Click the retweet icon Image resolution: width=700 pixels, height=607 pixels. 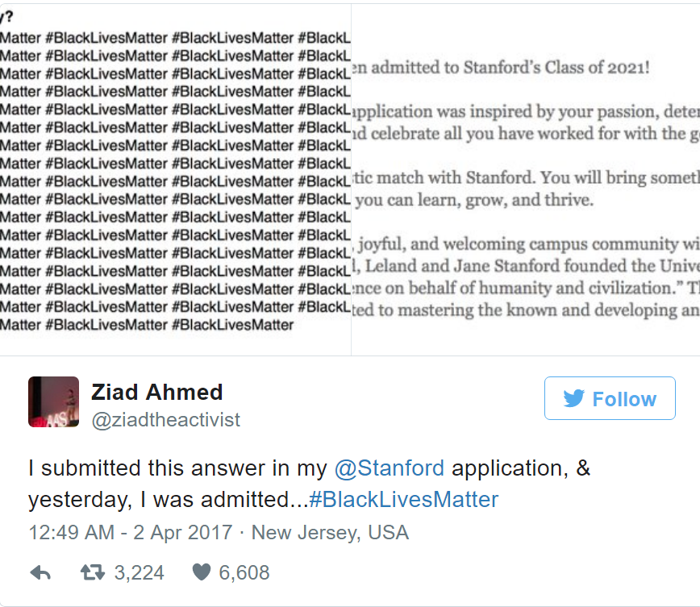(92, 573)
